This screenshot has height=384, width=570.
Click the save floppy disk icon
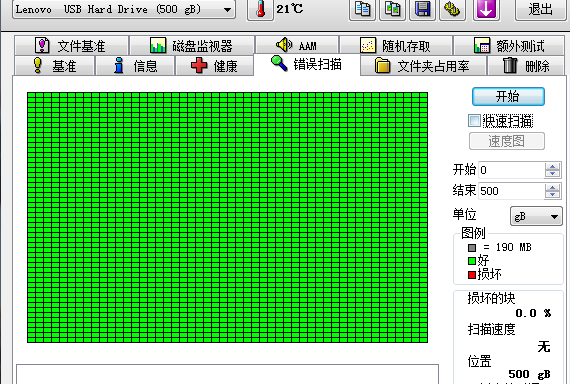[422, 9]
